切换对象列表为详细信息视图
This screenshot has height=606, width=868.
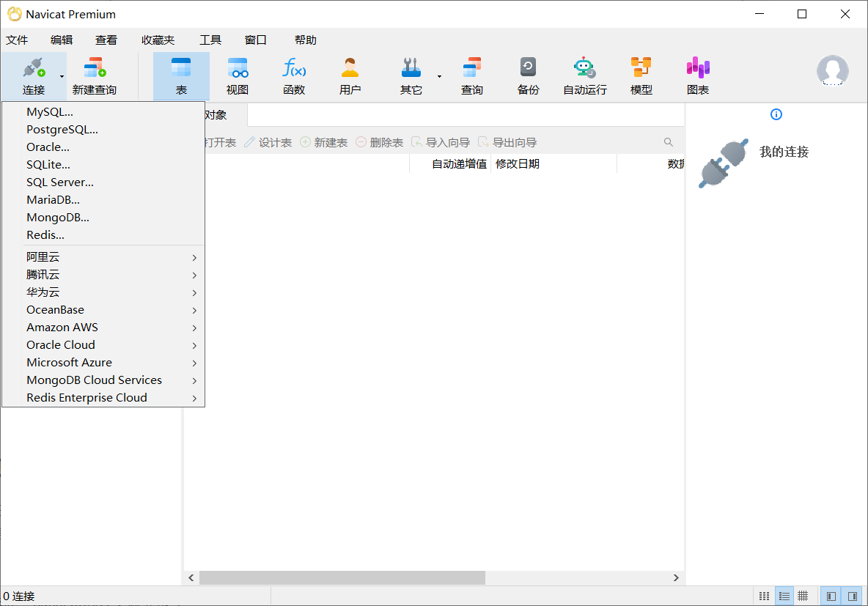click(784, 596)
